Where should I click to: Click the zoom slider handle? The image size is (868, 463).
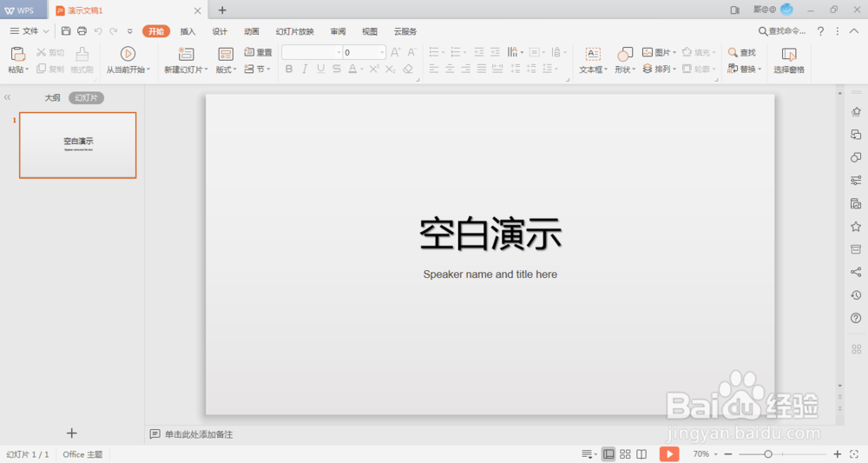click(x=768, y=454)
